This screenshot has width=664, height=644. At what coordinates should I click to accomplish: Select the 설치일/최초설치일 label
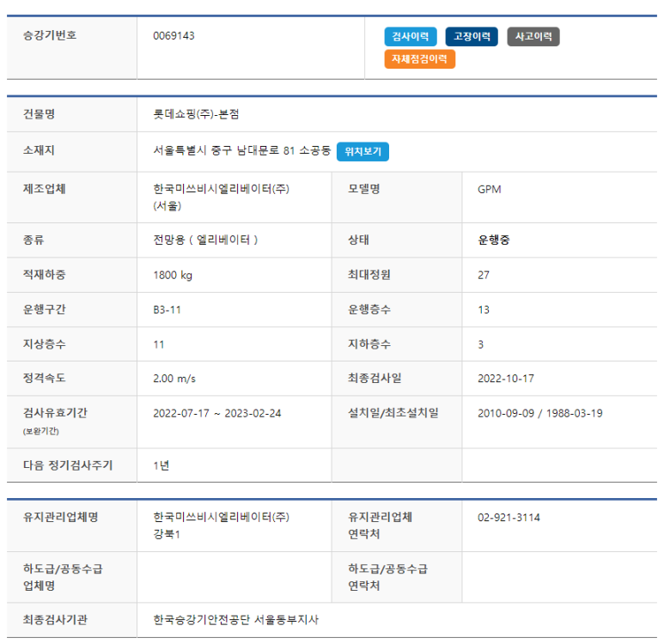click(x=393, y=413)
